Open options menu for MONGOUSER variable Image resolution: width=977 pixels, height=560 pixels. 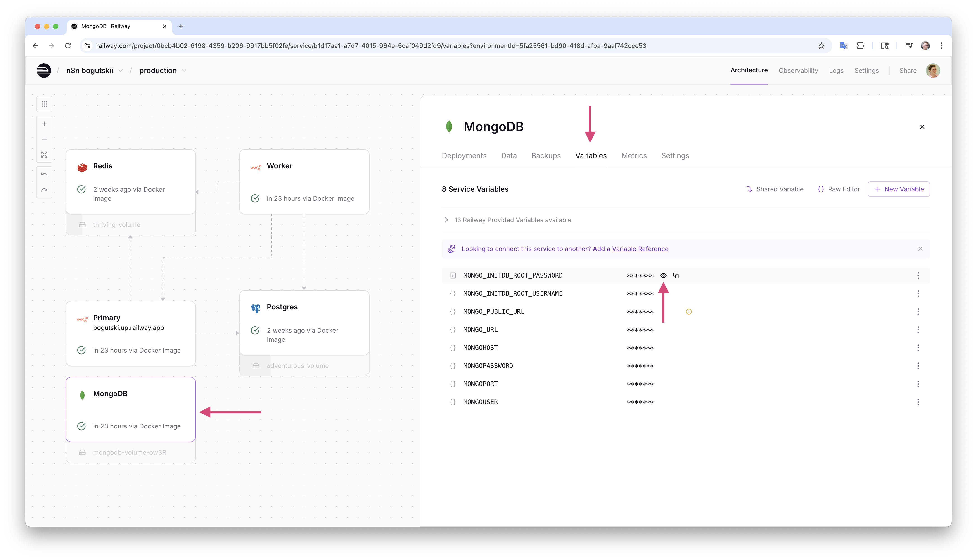pyautogui.click(x=918, y=402)
